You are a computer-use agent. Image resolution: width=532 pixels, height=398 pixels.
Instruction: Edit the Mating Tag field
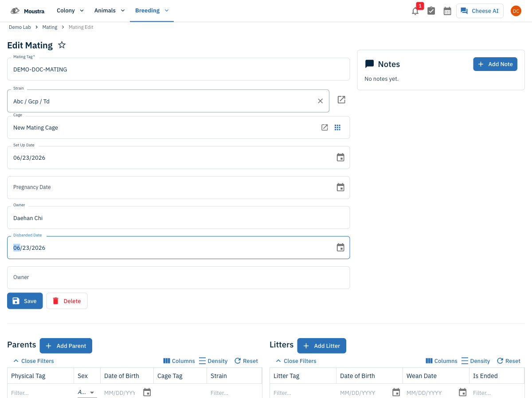(x=178, y=69)
